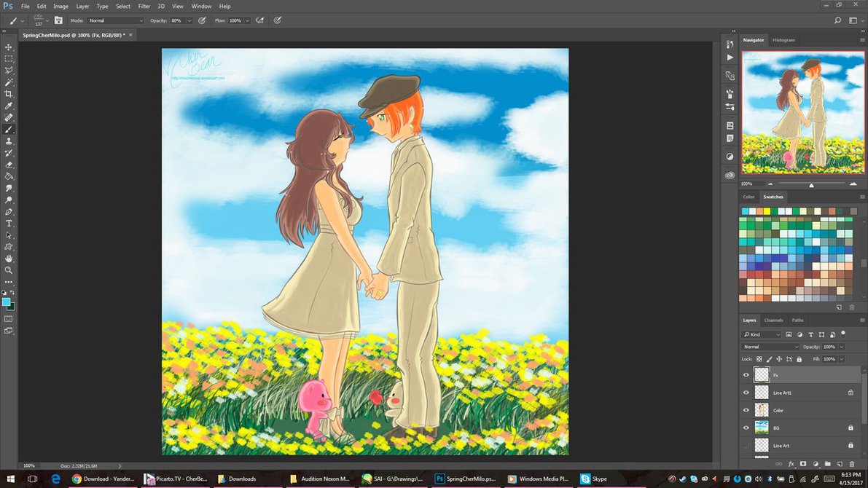868x488 pixels.
Task: Select the Crop tool
Action: pos(8,94)
